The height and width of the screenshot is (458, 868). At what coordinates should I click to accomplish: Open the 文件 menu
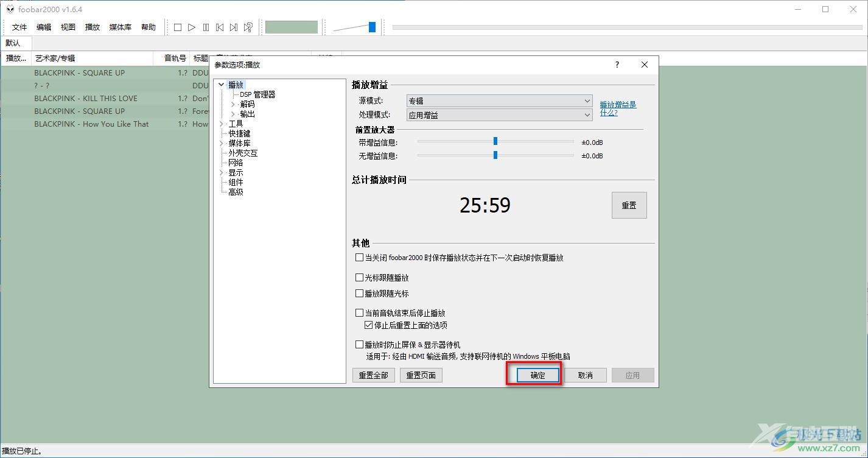point(19,27)
